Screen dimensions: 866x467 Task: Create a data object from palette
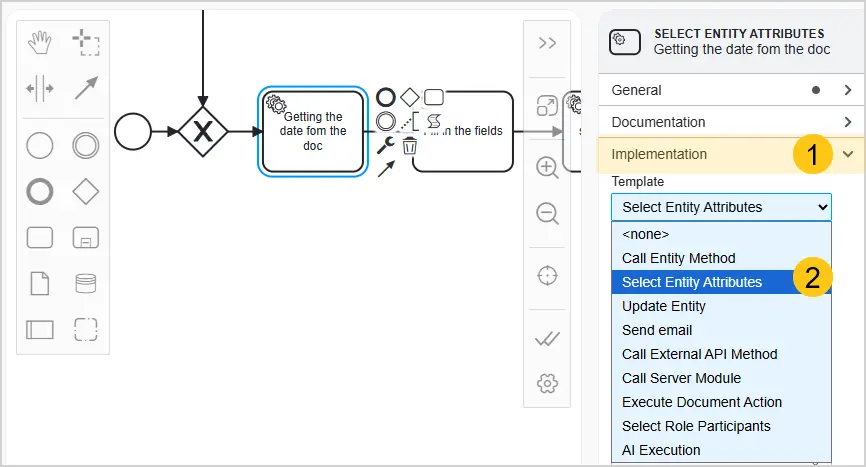click(x=40, y=284)
